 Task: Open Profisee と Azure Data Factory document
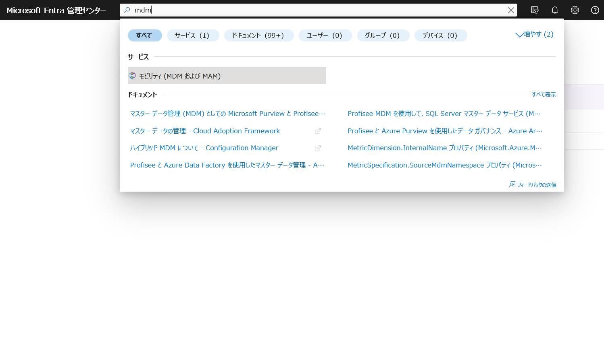tap(227, 165)
